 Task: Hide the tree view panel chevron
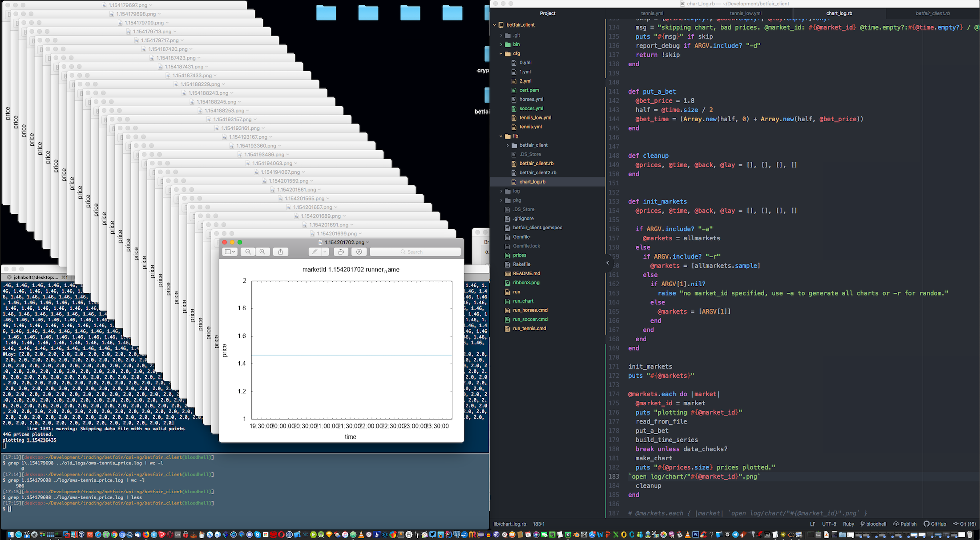[607, 263]
